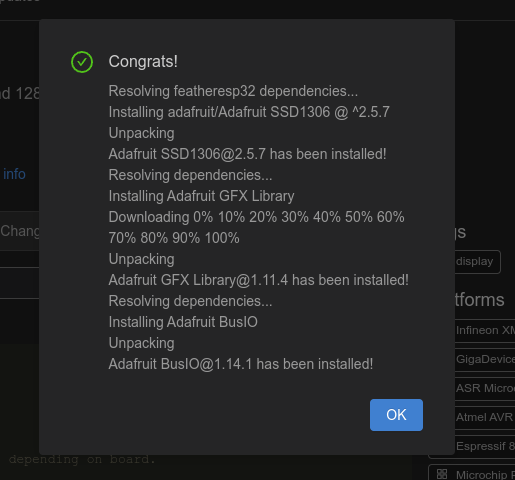Click the Adafruit GFX Library@1.11.4 installed line
The image size is (515, 480).
click(259, 280)
